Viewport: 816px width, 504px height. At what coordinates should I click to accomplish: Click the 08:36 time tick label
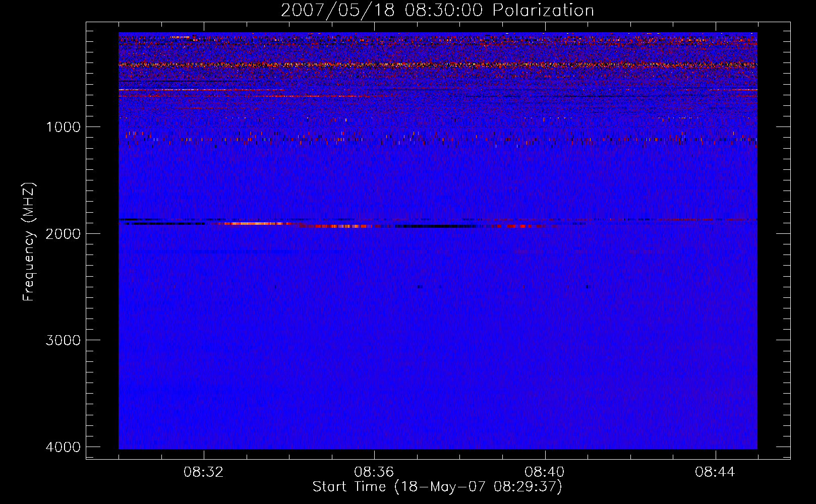click(374, 472)
